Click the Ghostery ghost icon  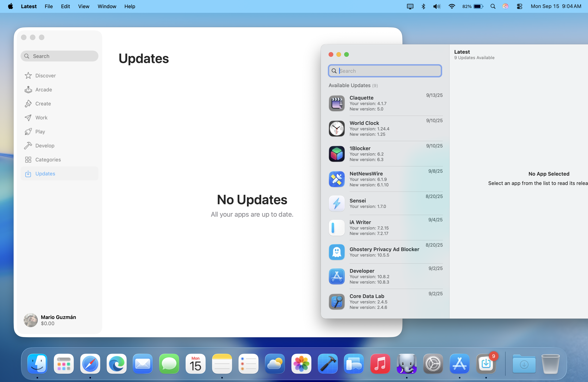337,252
